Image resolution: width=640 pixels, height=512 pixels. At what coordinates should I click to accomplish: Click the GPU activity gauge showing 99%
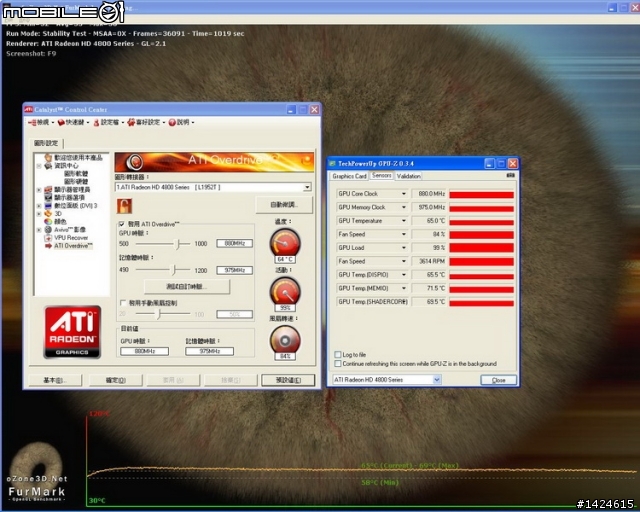click(x=285, y=292)
